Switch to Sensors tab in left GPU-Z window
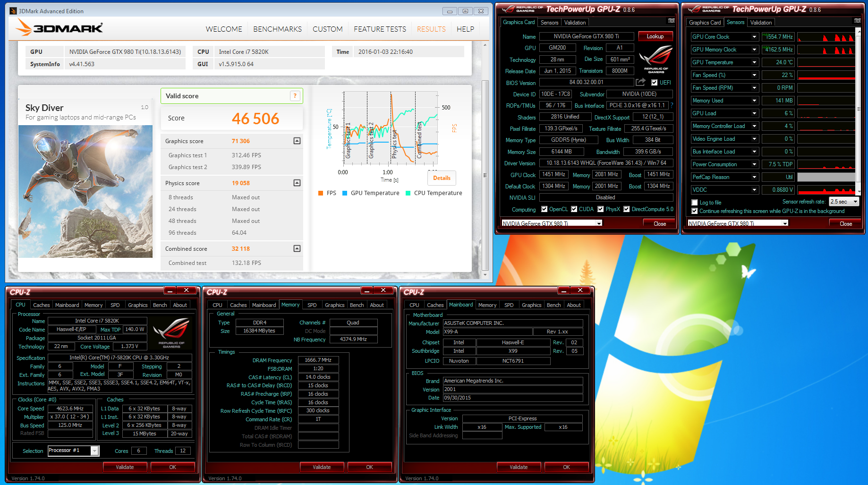Screen dimensions: 868x485 pos(549,23)
